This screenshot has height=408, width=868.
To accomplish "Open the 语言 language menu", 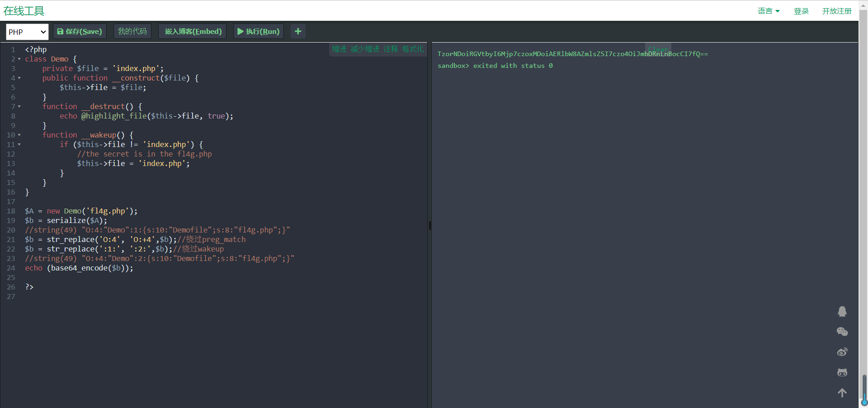I will (x=769, y=11).
